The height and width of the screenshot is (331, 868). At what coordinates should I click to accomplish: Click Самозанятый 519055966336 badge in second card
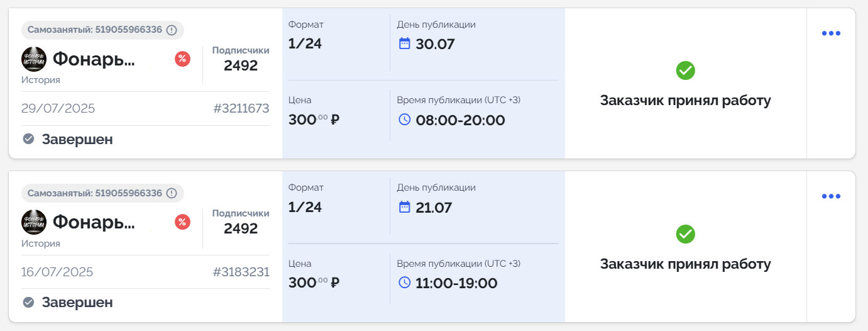pos(94,193)
